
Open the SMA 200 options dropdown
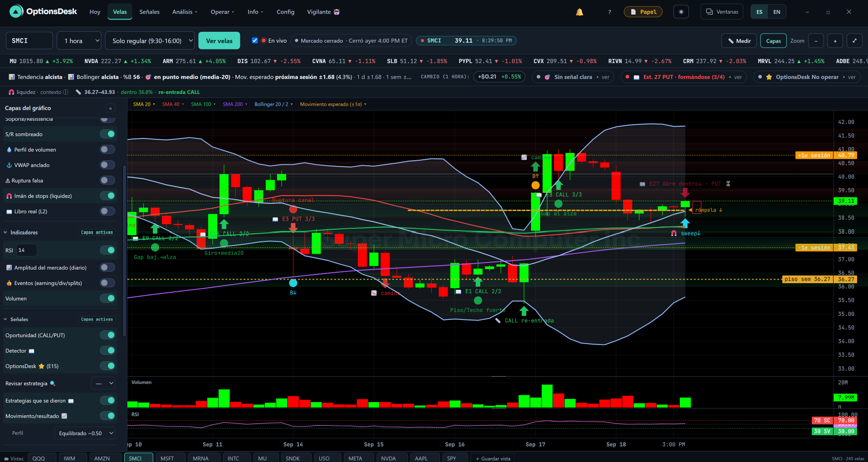tap(235, 104)
